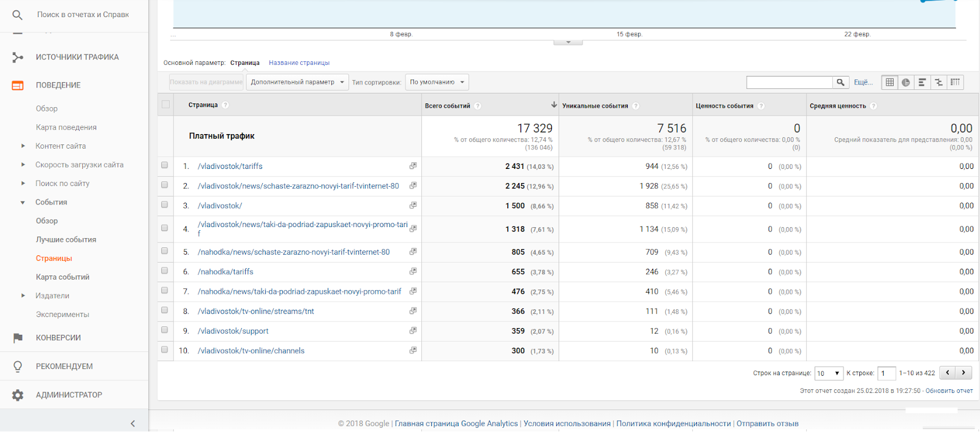Click the Administrator gear icon
The image size is (980, 434).
pyautogui.click(x=18, y=395)
